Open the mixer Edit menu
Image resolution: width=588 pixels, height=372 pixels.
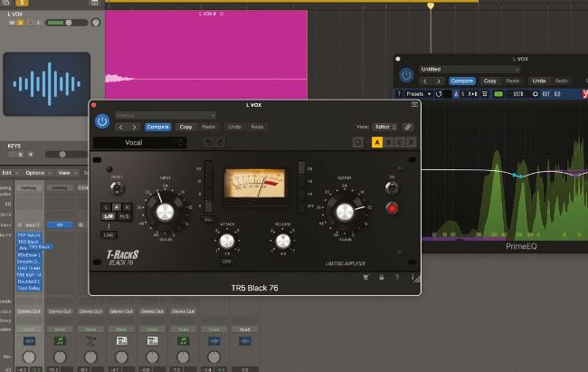point(7,172)
